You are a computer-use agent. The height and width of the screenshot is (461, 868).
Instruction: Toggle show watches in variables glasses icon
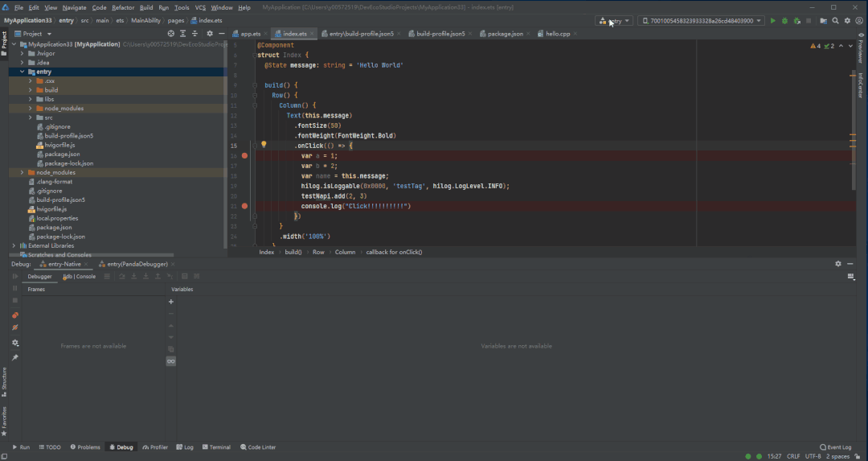click(x=171, y=361)
